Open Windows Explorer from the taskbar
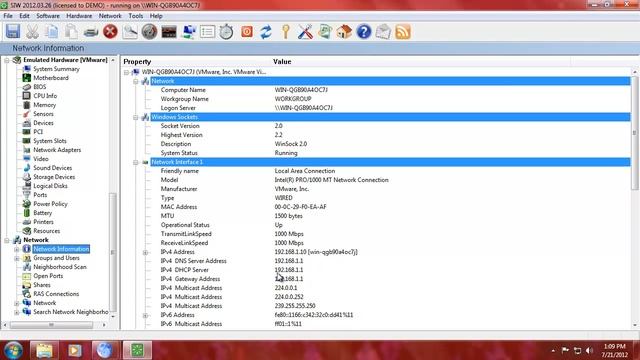This screenshot has height=360, width=640. [44, 350]
